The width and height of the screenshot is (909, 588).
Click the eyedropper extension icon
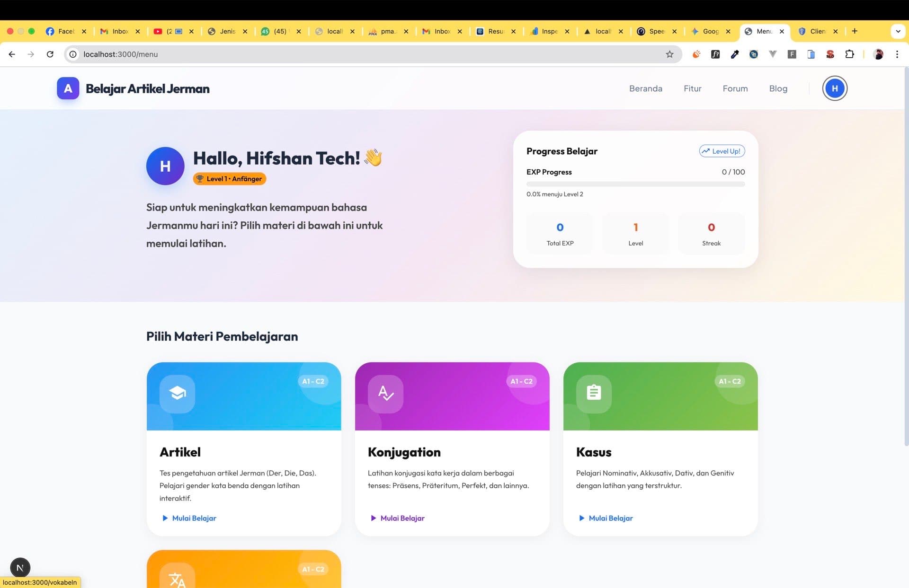735,54
